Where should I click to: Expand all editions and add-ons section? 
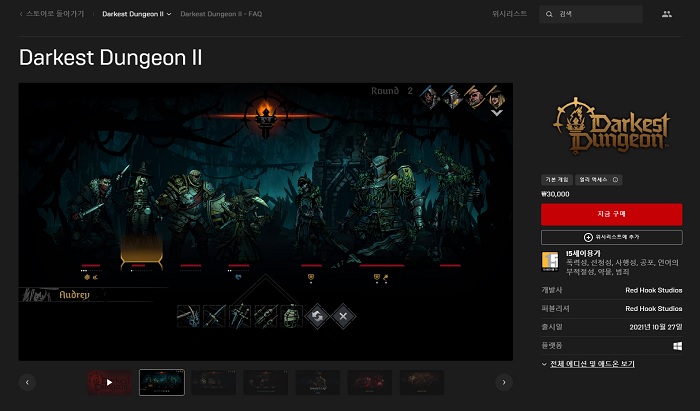click(588, 364)
